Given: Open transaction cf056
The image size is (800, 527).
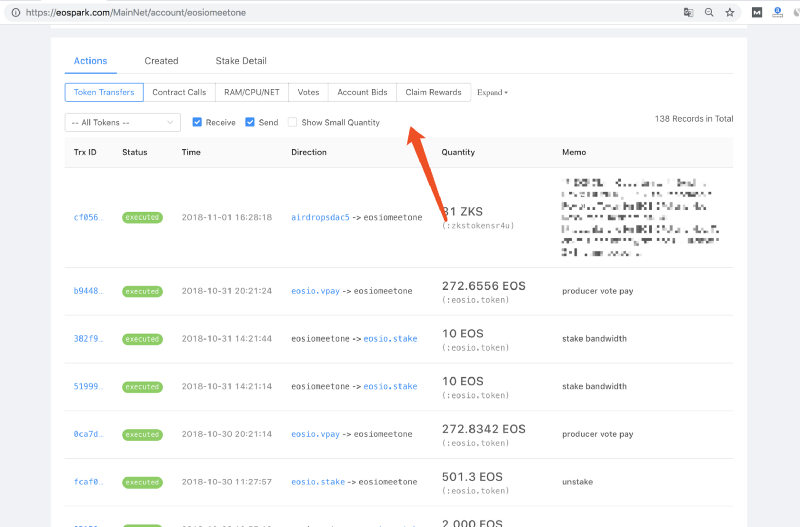Looking at the screenshot, I should (88, 217).
